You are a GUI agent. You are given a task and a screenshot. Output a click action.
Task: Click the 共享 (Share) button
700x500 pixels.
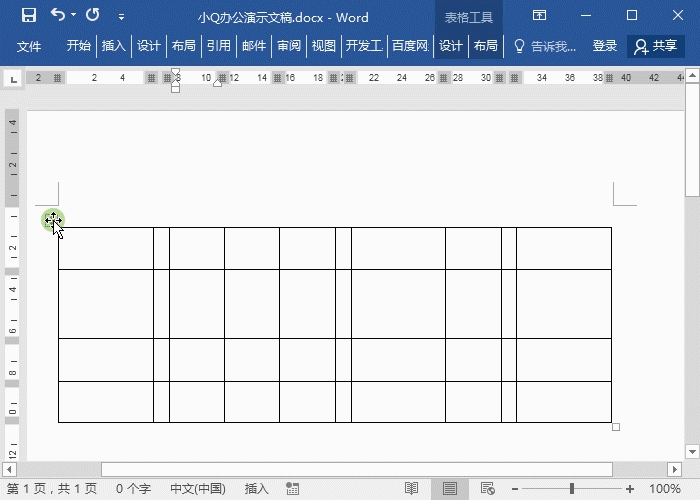656,46
